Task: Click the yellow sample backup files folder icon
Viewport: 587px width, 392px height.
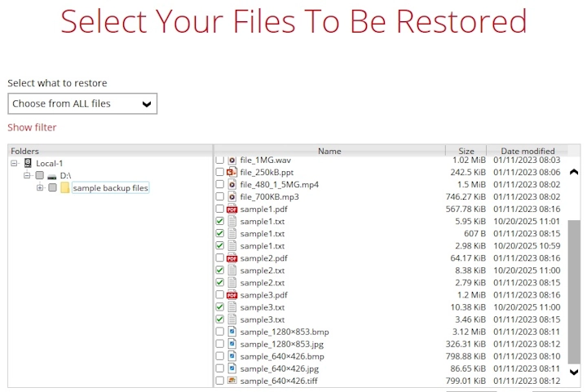Action: pos(64,187)
